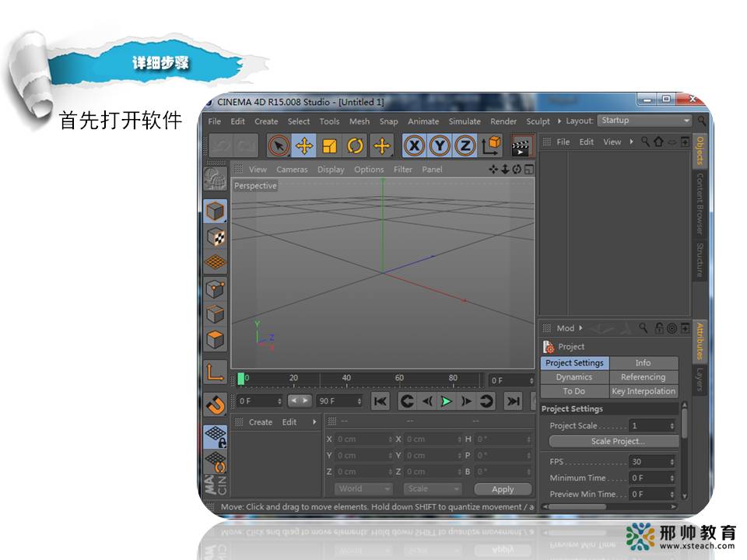
Task: Open the Scale mode dropdown in coordinates
Action: coord(432,489)
